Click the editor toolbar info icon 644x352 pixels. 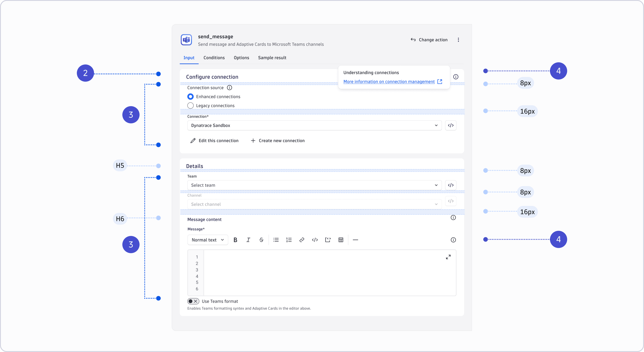tap(453, 240)
